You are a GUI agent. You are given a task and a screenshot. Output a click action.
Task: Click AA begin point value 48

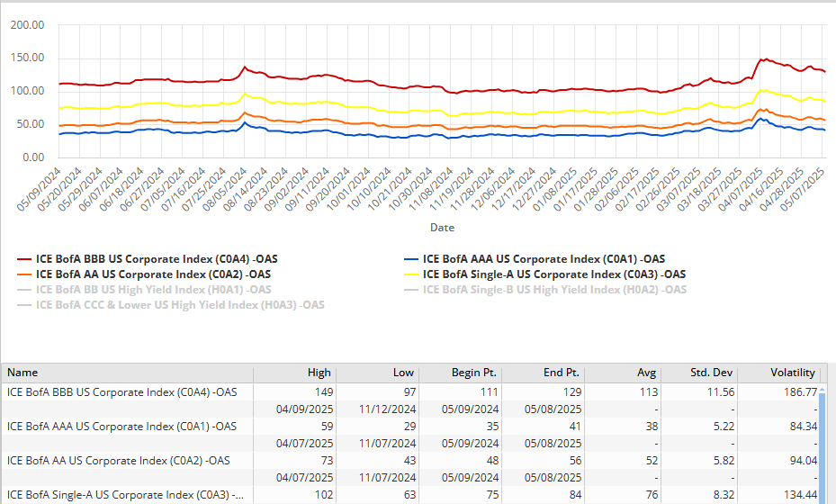click(x=492, y=460)
